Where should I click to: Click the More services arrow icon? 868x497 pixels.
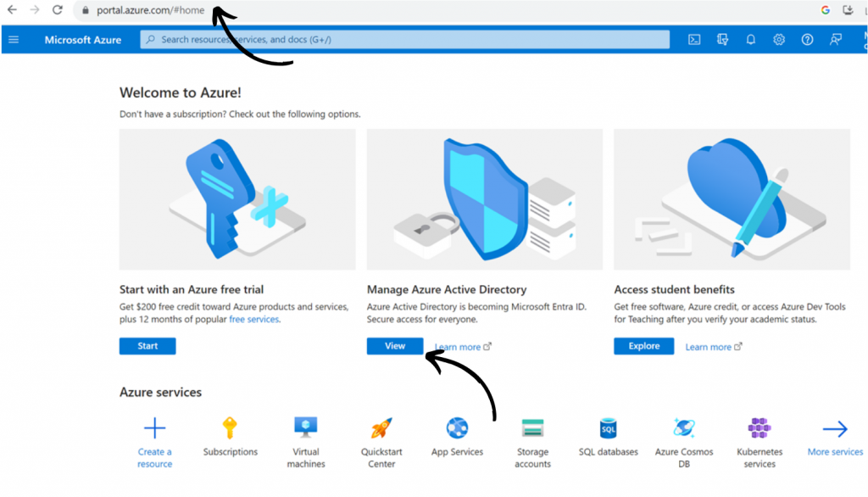point(835,428)
